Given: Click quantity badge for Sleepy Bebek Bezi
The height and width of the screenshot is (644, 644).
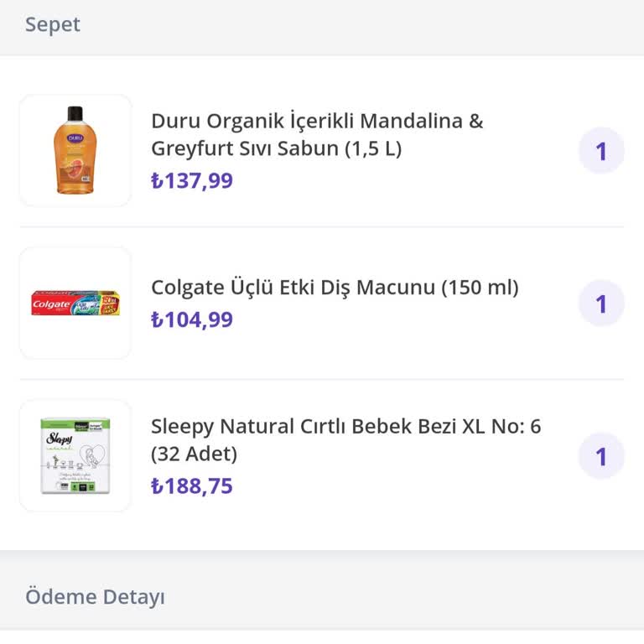Looking at the screenshot, I should pos(601,456).
